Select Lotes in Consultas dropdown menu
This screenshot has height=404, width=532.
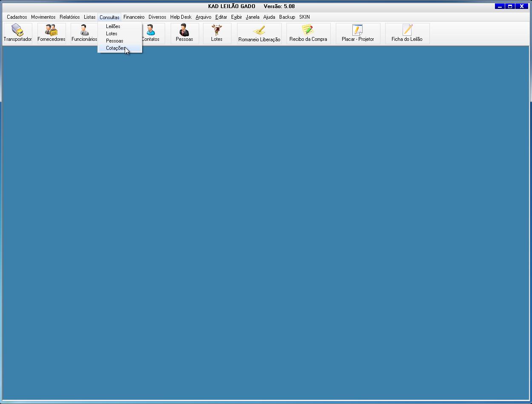click(120, 34)
